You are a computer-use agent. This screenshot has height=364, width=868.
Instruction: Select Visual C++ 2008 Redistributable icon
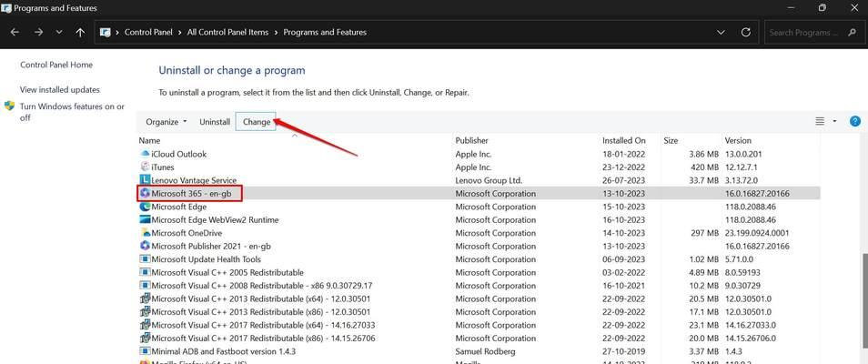click(x=145, y=286)
